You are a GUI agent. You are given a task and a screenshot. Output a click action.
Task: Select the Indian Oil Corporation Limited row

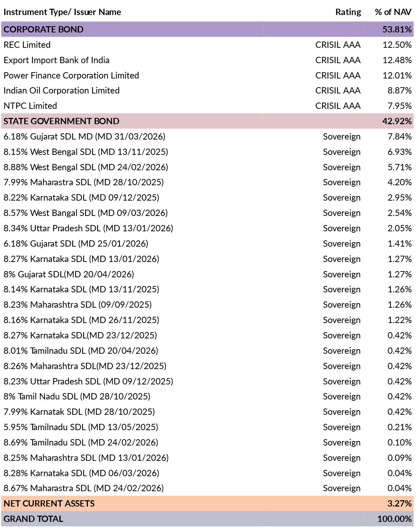click(207, 91)
